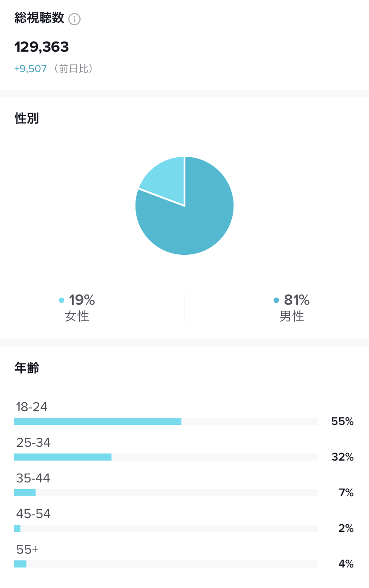
Task: Click the 女性 legend label
Action: click(x=77, y=316)
